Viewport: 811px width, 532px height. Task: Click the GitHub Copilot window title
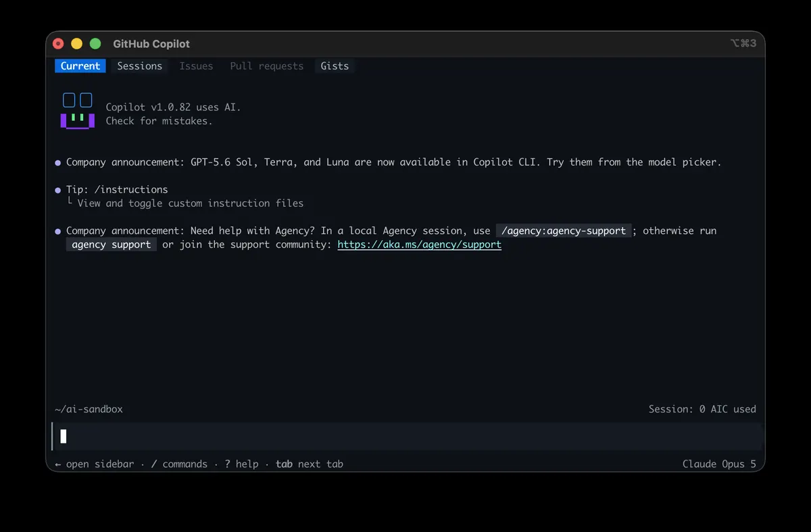tap(151, 44)
